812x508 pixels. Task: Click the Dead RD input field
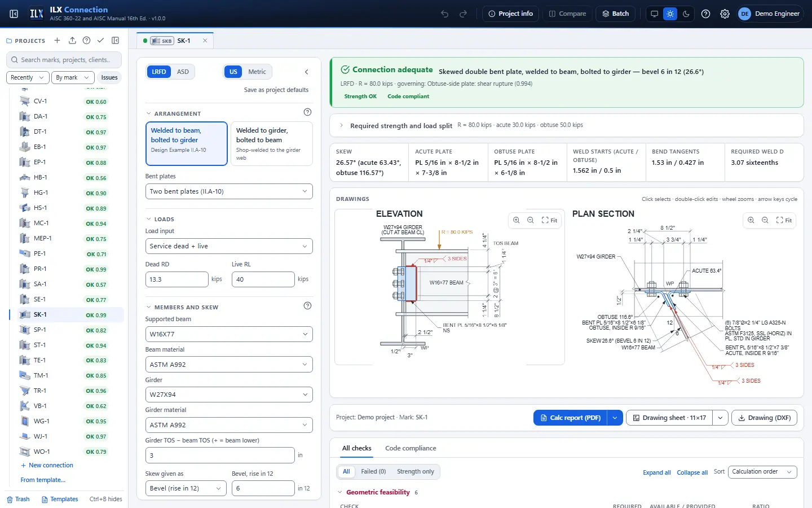[177, 279]
